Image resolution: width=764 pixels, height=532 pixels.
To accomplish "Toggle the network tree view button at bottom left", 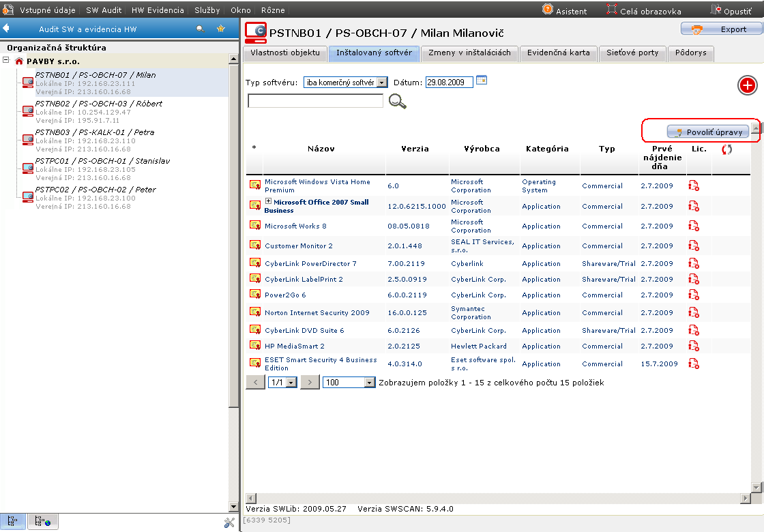I will point(43,521).
